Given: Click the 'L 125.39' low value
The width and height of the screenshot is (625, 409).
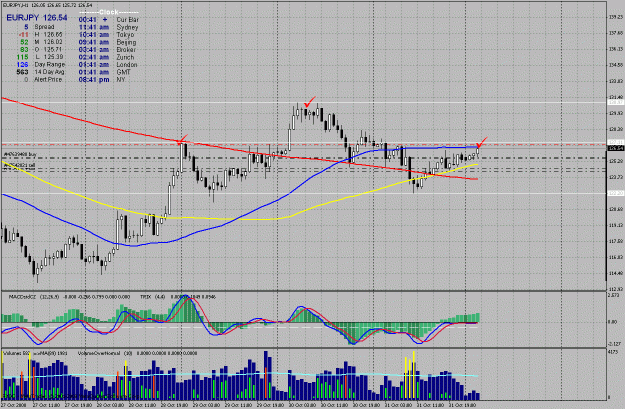Looking at the screenshot, I should tap(49, 57).
